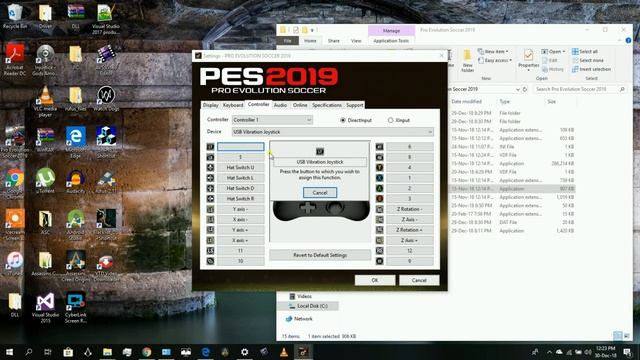This screenshot has width=640, height=360.
Task: Click New folder in the Explorer ribbon
Action: (x=467, y=61)
